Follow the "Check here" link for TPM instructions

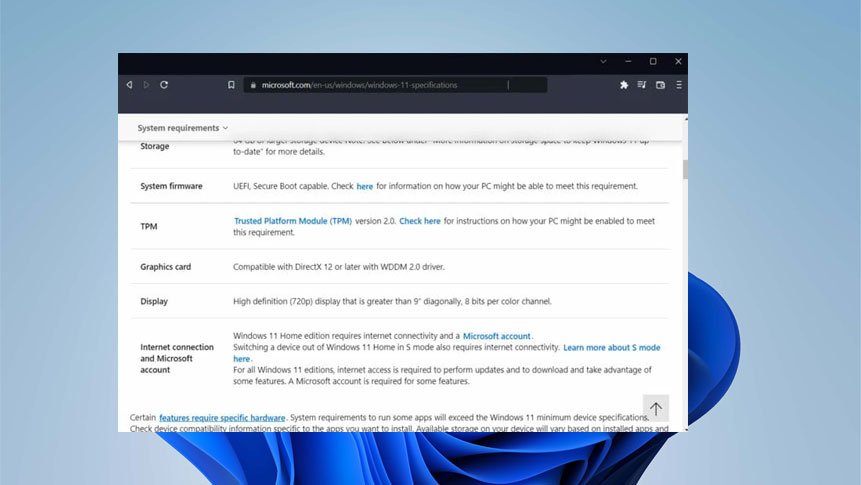pos(420,221)
